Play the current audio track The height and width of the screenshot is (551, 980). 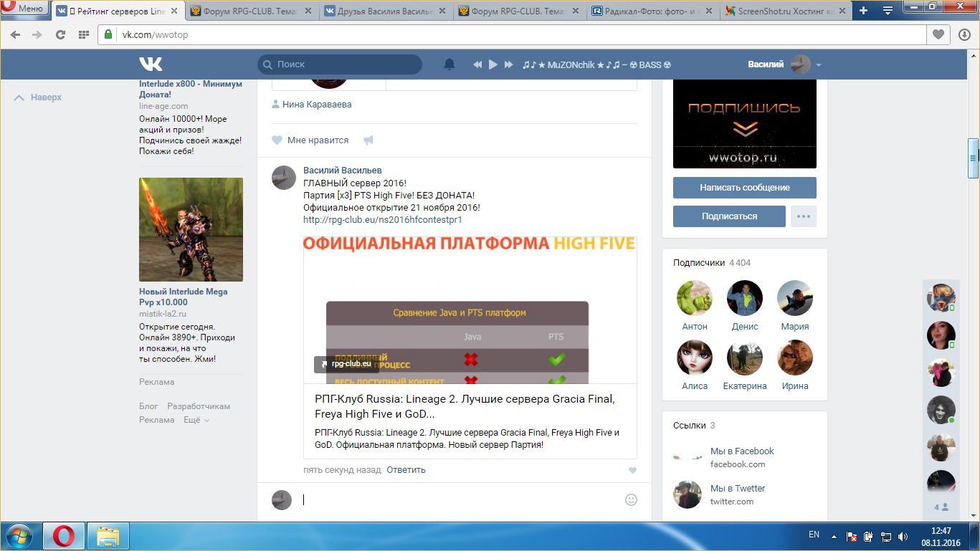493,64
